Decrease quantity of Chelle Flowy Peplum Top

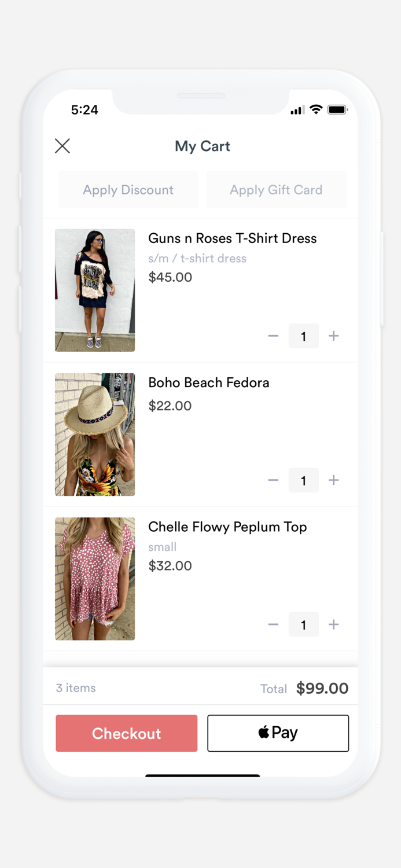(x=273, y=624)
